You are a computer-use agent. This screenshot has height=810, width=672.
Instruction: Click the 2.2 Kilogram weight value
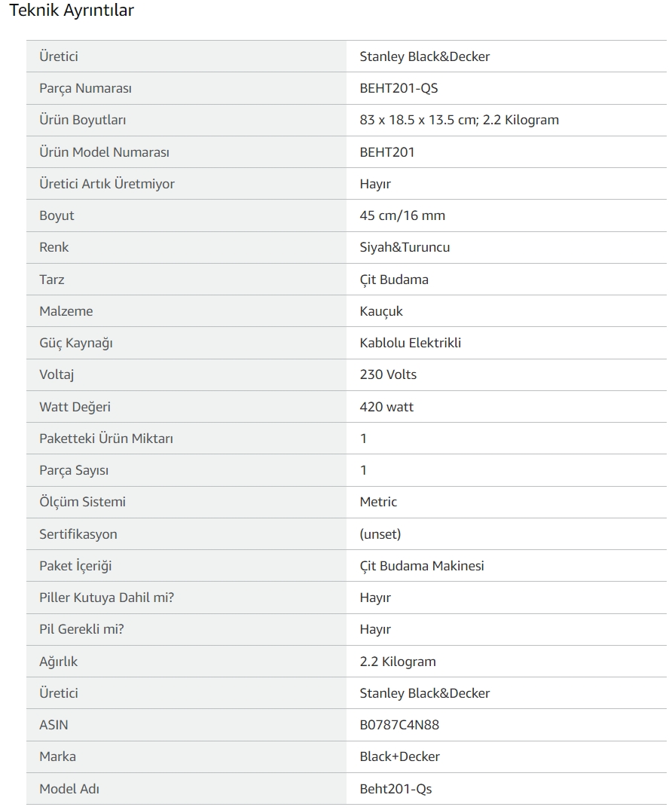tap(398, 662)
